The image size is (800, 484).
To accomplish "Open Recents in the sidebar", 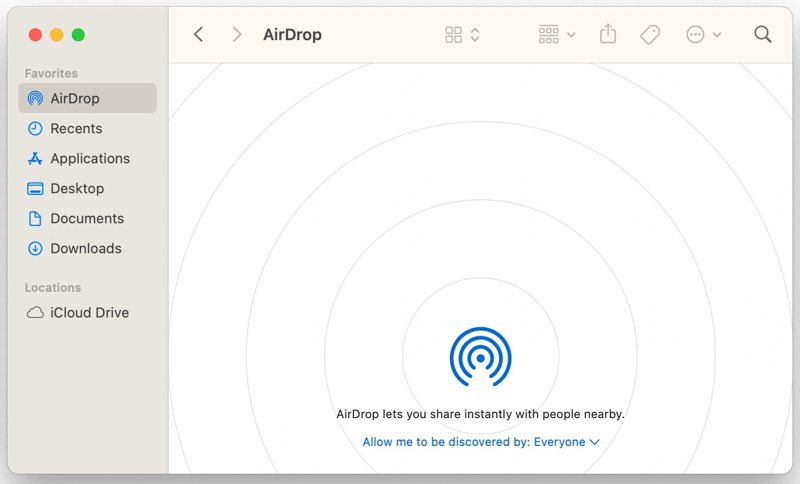I will pos(76,128).
